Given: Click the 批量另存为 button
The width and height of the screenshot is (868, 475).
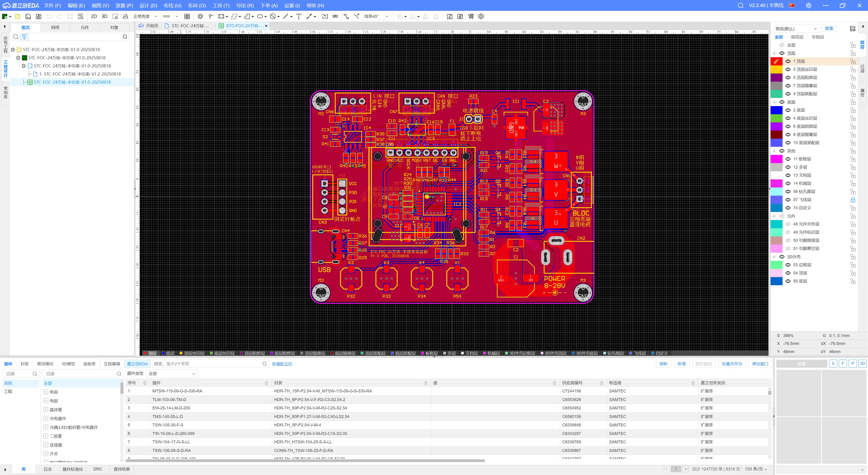Looking at the screenshot, I should click(731, 364).
